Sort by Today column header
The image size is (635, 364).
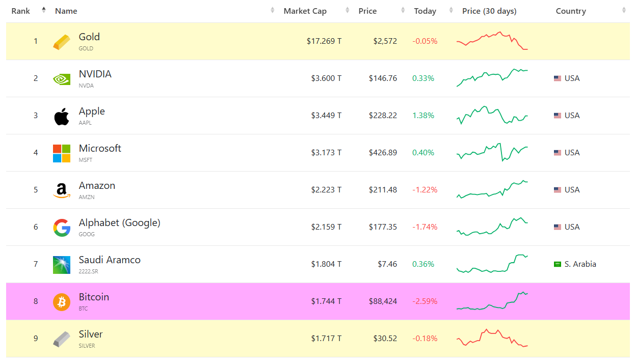click(425, 11)
